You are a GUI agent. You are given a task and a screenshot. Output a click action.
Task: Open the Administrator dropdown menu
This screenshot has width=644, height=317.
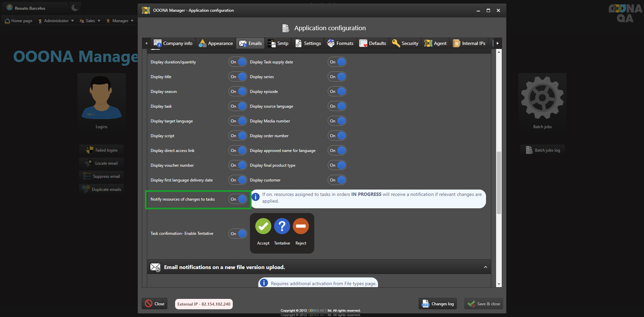coord(56,21)
